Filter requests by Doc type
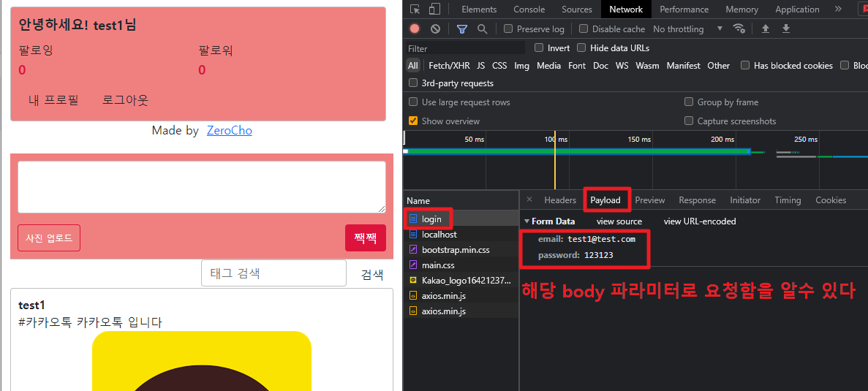 (x=600, y=65)
